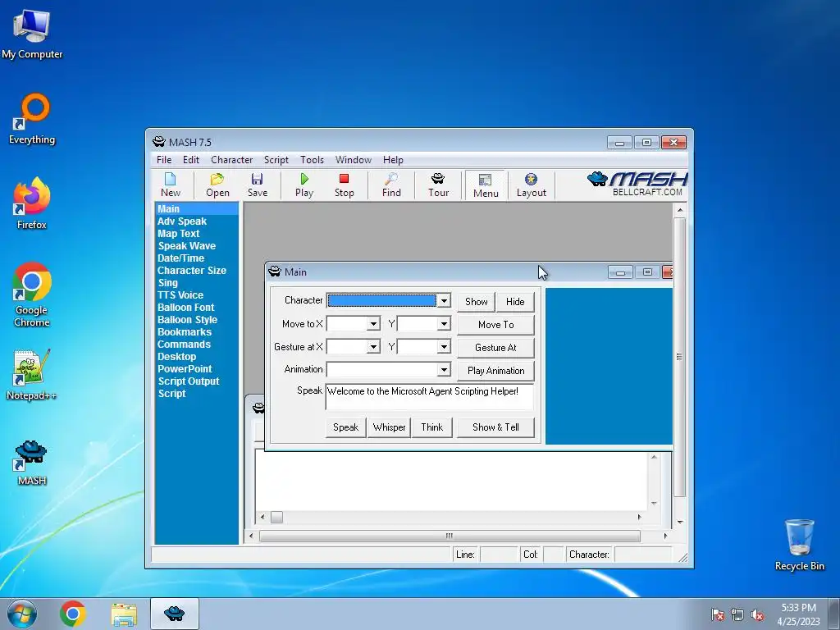Click the muted volume tray icon
Viewport: 840px width, 630px height.
[757, 614]
